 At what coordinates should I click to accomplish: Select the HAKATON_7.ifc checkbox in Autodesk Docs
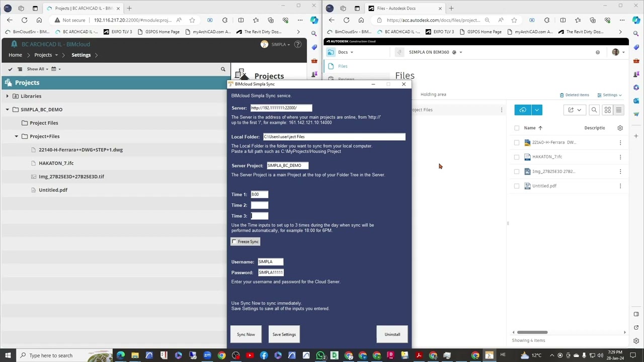tap(517, 157)
